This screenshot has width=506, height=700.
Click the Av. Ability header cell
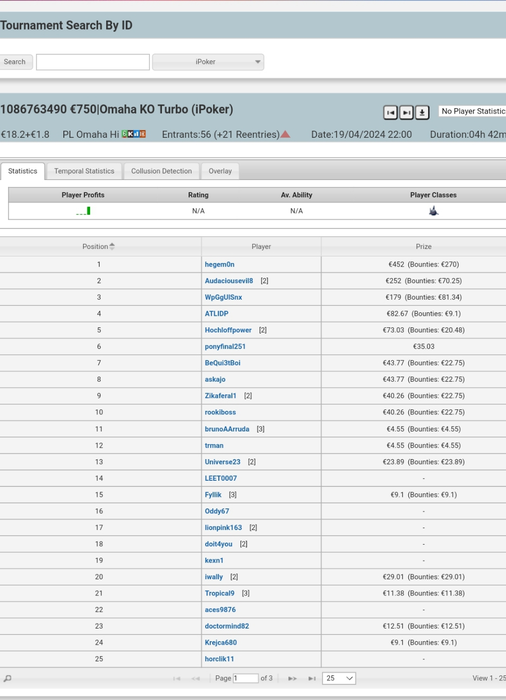pos(297,195)
